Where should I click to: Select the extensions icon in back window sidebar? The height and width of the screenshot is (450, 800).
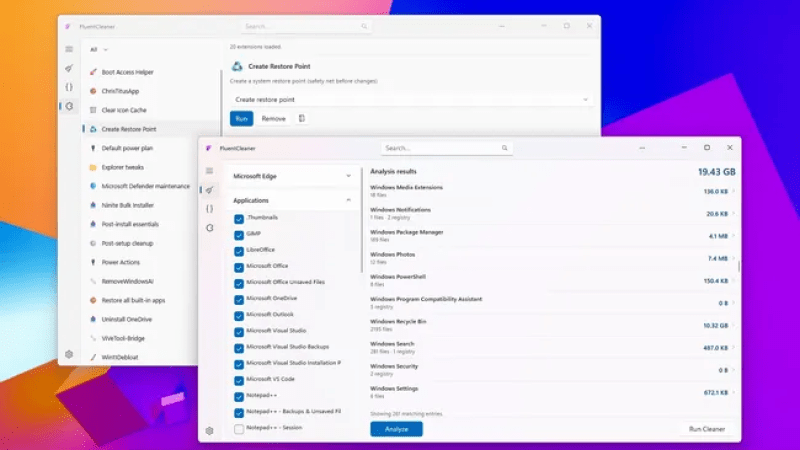(69, 106)
